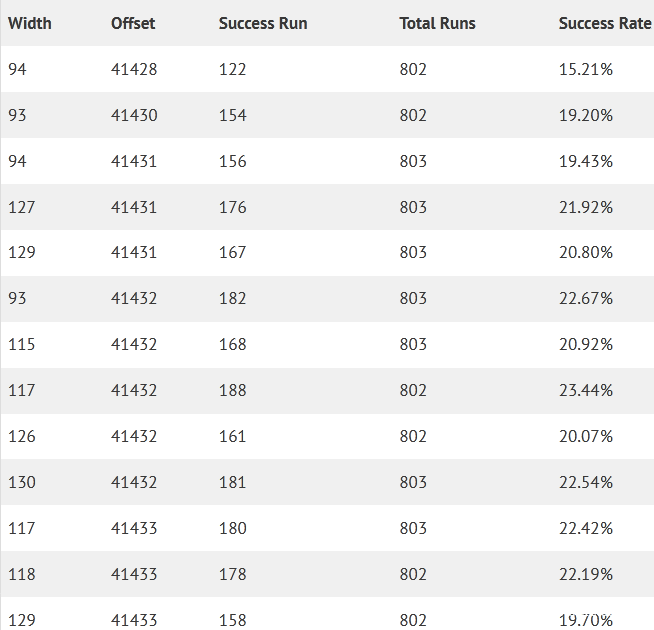Select the success run value 167
This screenshot has height=630, width=654.
coord(232,252)
